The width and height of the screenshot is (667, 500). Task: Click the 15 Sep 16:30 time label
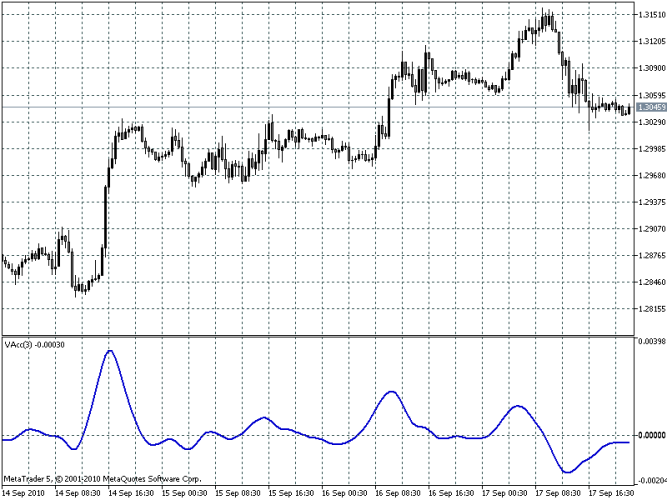(x=291, y=493)
